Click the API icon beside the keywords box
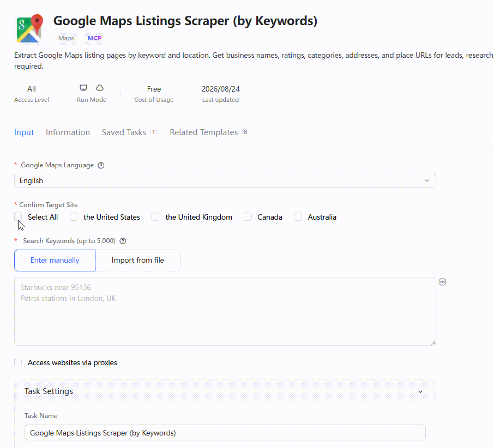Image resolution: width=494 pixels, height=448 pixels. click(442, 282)
